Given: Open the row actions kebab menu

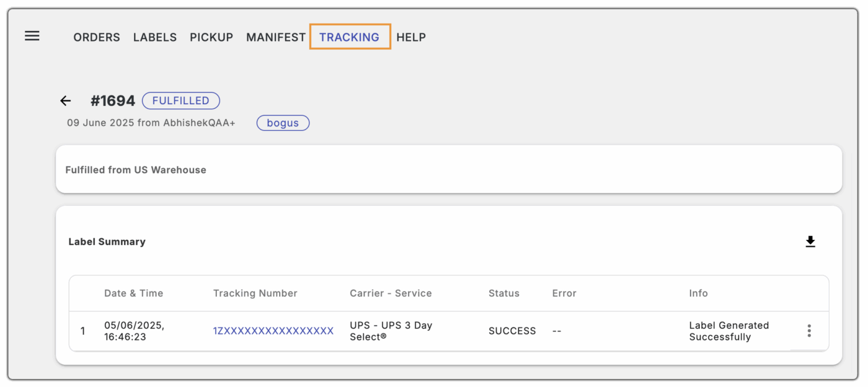Looking at the screenshot, I should click(809, 331).
